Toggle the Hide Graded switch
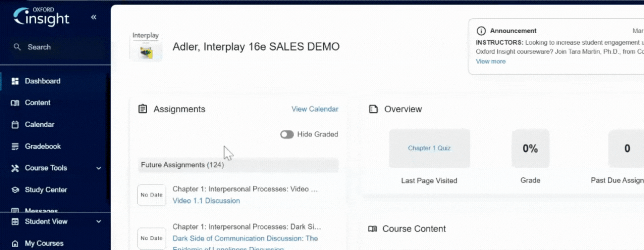Image resolution: width=644 pixels, height=250 pixels. pos(287,134)
